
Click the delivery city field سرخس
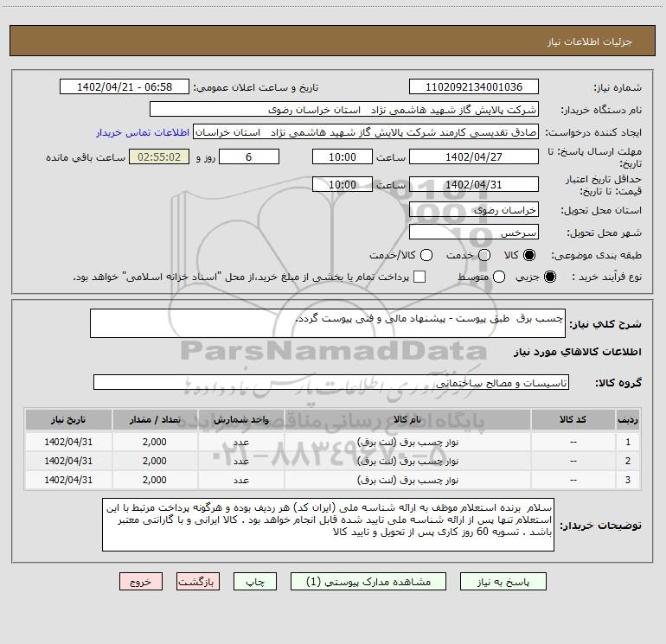click(474, 233)
